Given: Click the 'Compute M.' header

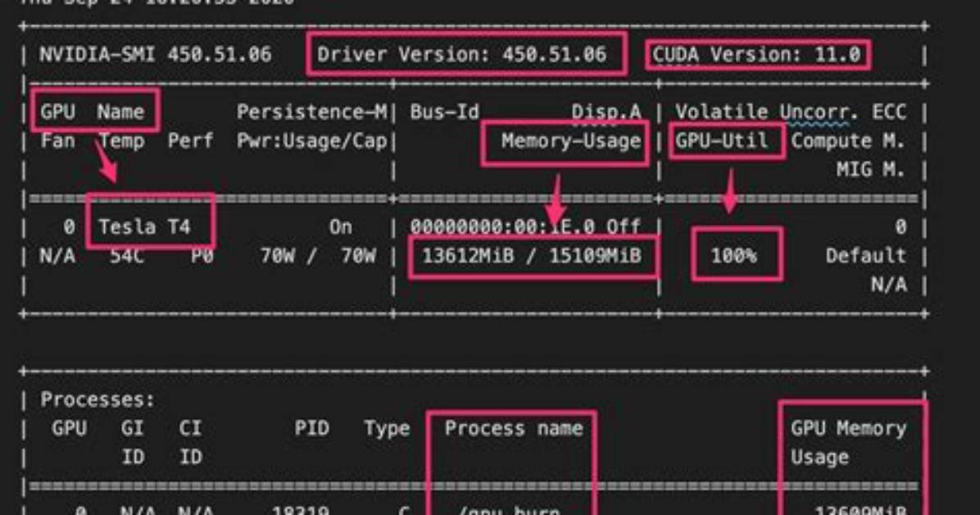Looking at the screenshot, I should [848, 141].
